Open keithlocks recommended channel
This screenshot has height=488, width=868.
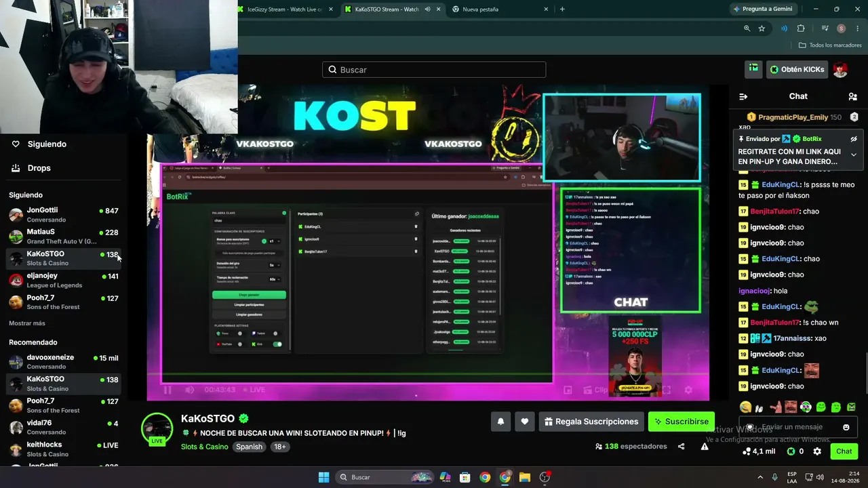coord(64,449)
